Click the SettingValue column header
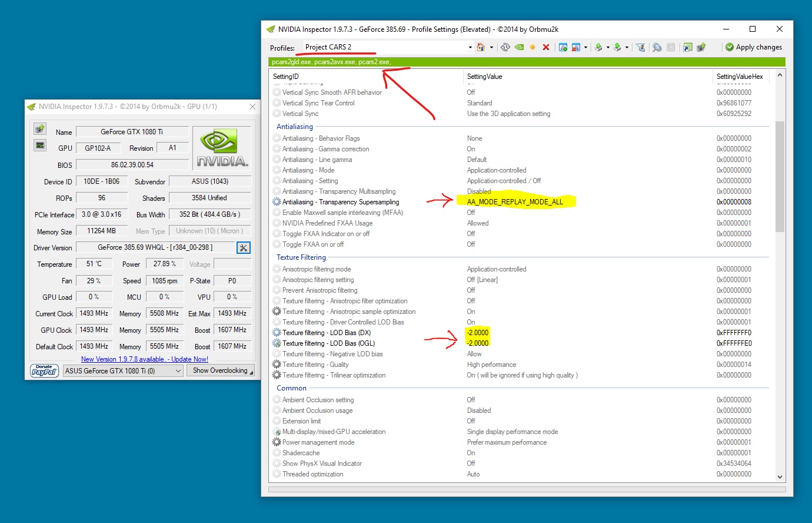The width and height of the screenshot is (812, 523). (588, 77)
